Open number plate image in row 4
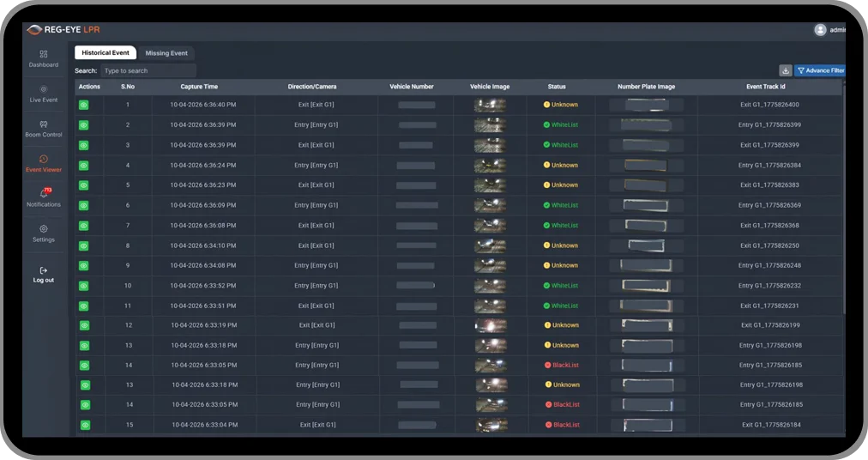This screenshot has width=868, height=460. 646,165
